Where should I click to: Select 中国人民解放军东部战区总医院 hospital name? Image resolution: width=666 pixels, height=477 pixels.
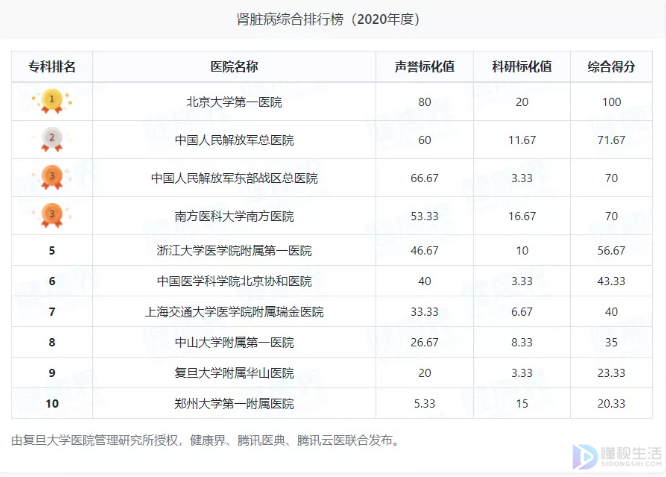(x=234, y=178)
